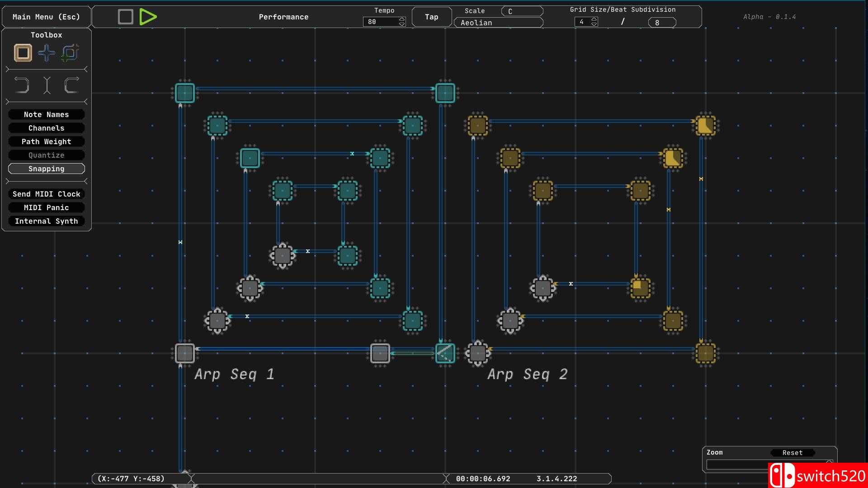
Task: Open Main Menu (Esc)
Action: pyautogui.click(x=46, y=17)
